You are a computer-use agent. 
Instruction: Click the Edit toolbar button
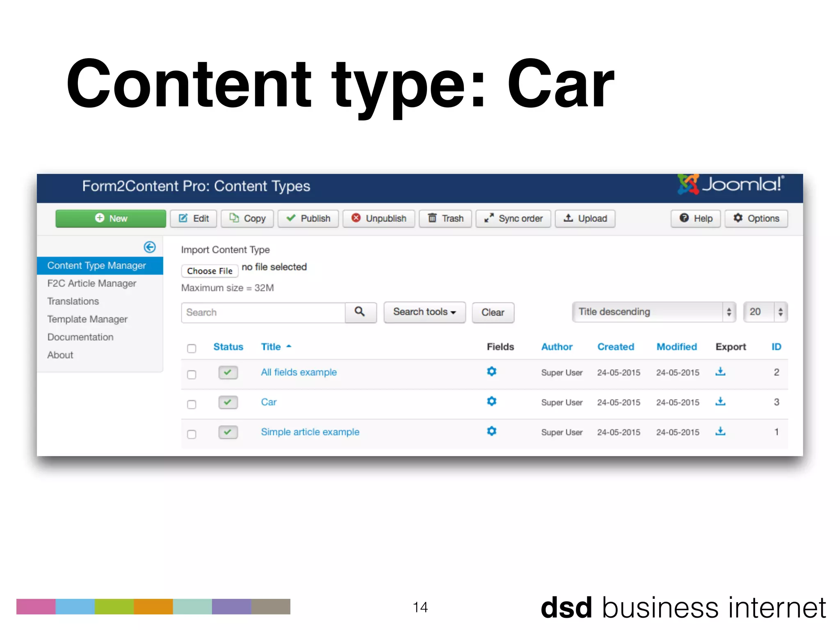pyautogui.click(x=194, y=218)
